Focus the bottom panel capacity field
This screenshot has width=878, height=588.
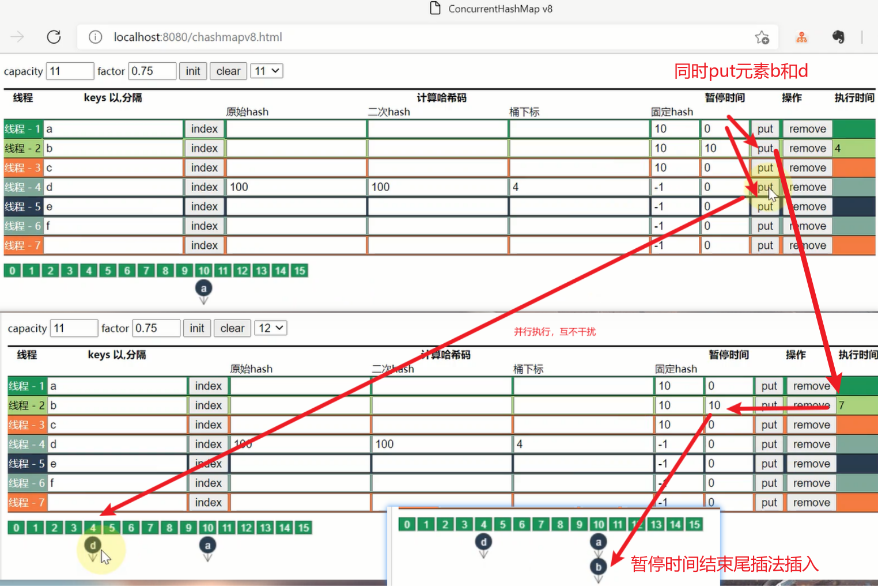(x=74, y=328)
